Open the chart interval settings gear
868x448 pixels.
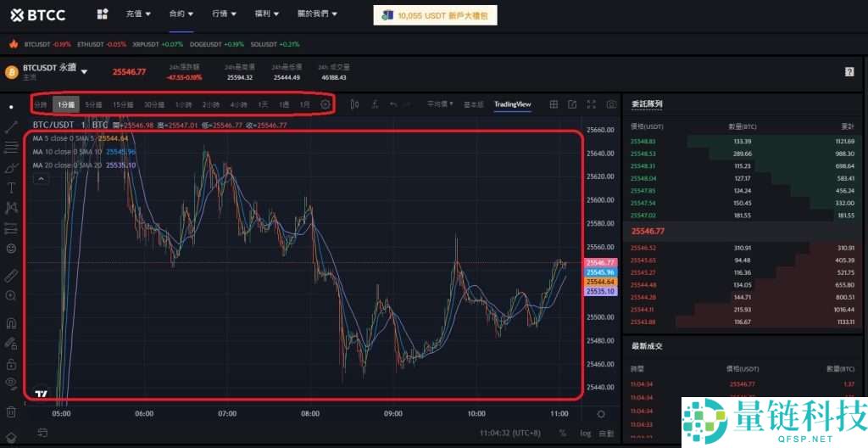(x=325, y=104)
